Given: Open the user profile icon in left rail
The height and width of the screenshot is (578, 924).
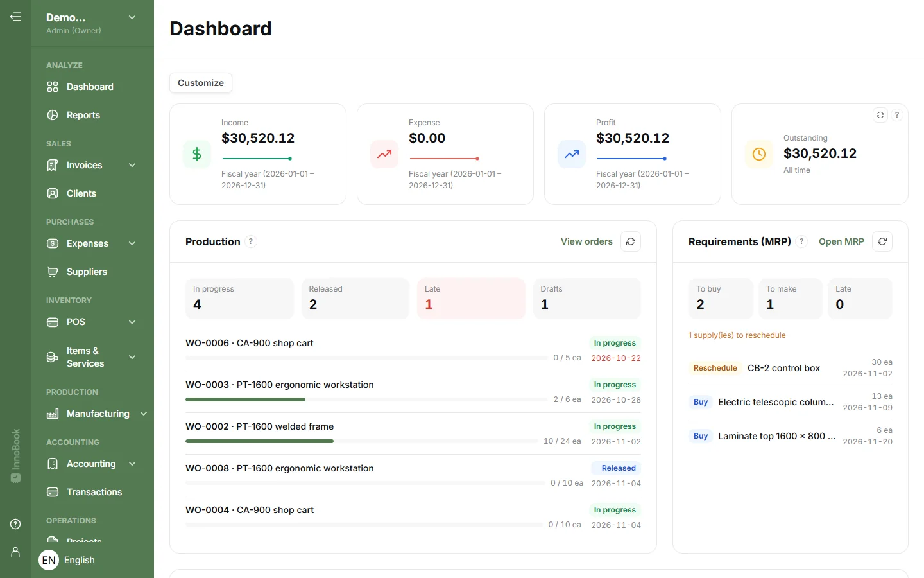Looking at the screenshot, I should click(15, 552).
